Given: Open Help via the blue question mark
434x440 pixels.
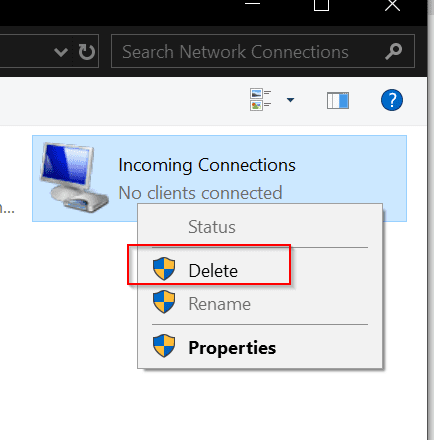Looking at the screenshot, I should (392, 100).
